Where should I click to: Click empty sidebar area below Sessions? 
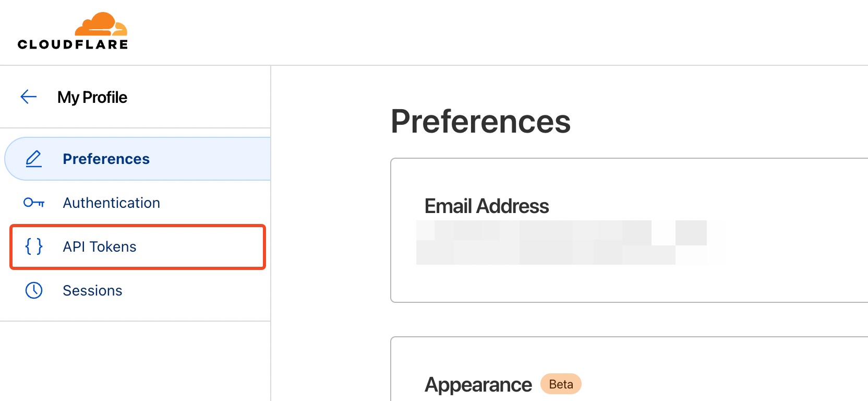[135, 360]
